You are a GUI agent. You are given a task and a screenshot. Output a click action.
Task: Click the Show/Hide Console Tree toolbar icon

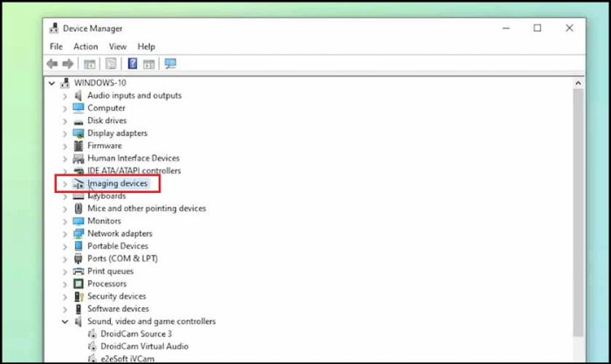click(x=90, y=64)
